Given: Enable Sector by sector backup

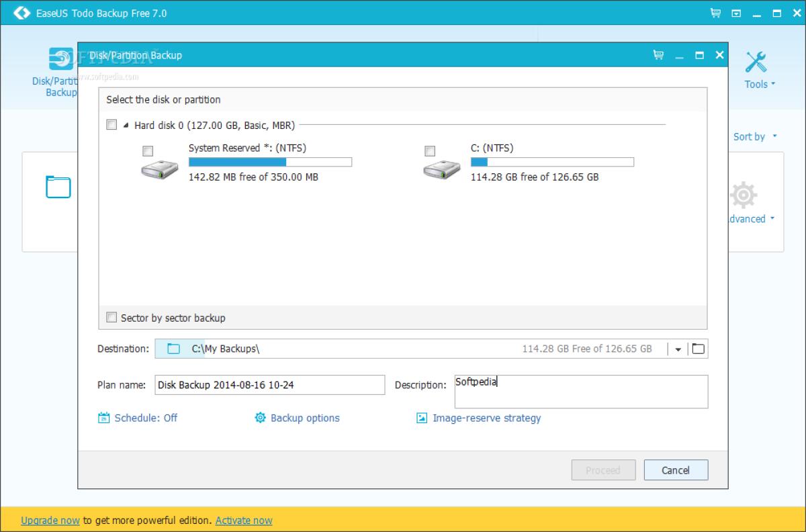Looking at the screenshot, I should click(x=111, y=317).
